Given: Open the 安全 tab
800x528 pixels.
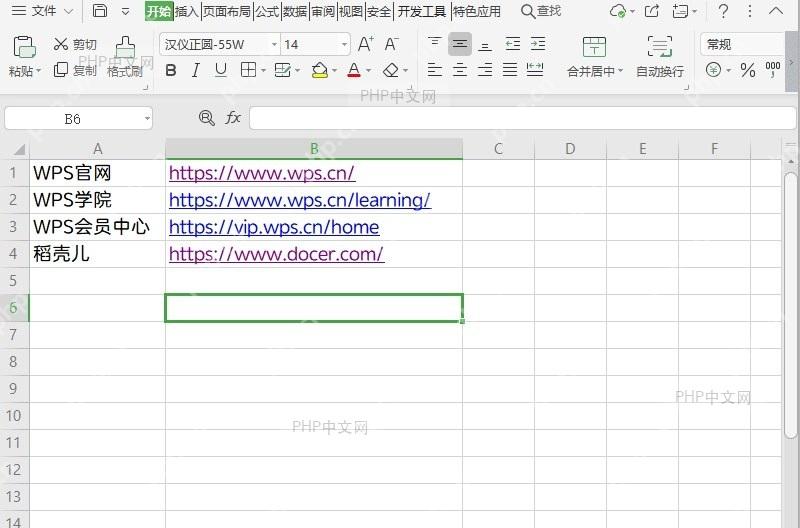Looking at the screenshot, I should tap(379, 11).
